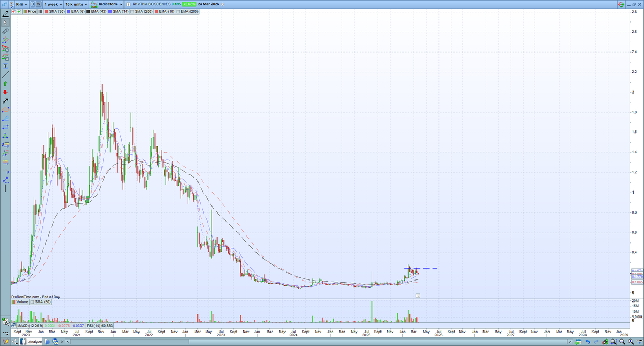644x346 pixels.
Task: Click the +2.63% change badge
Action: tap(189, 4)
